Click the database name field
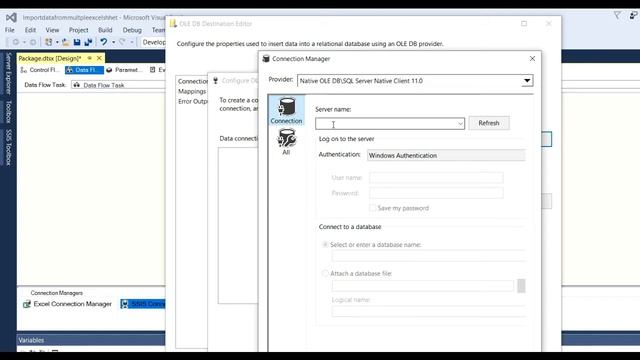Image resolution: width=640 pixels, height=360 pixels. pyautogui.click(x=429, y=256)
